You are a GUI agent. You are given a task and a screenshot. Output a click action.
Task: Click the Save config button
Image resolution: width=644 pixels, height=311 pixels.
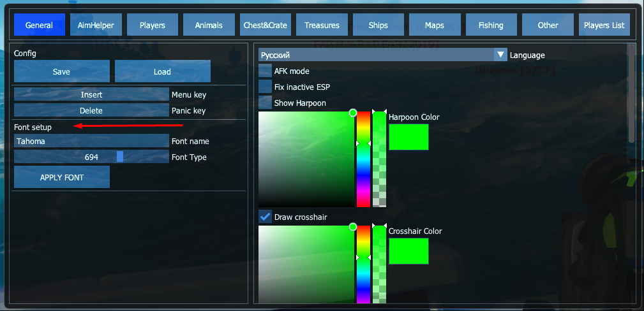[x=61, y=71]
